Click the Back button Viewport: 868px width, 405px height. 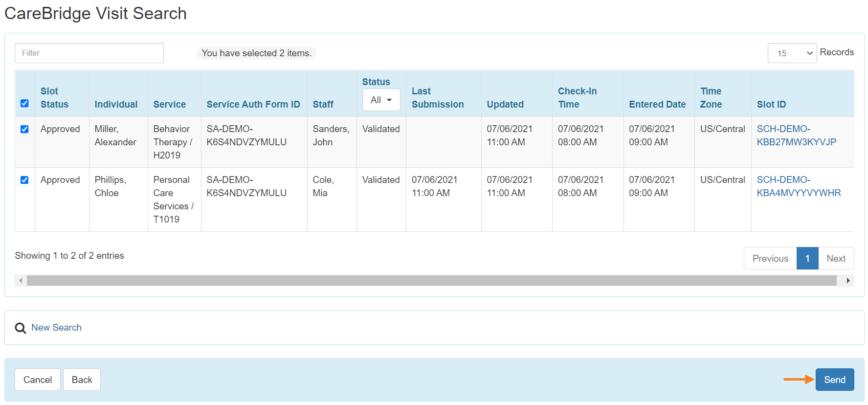point(82,380)
